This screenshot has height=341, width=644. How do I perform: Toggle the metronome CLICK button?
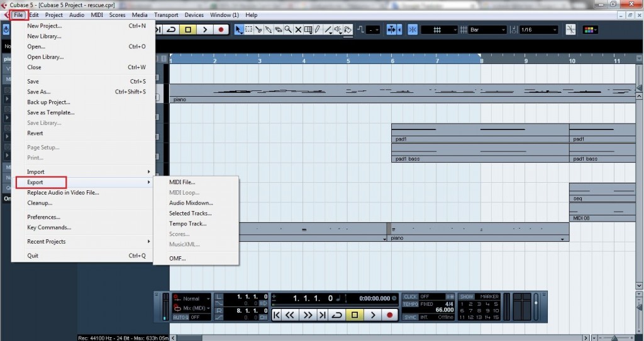click(410, 296)
